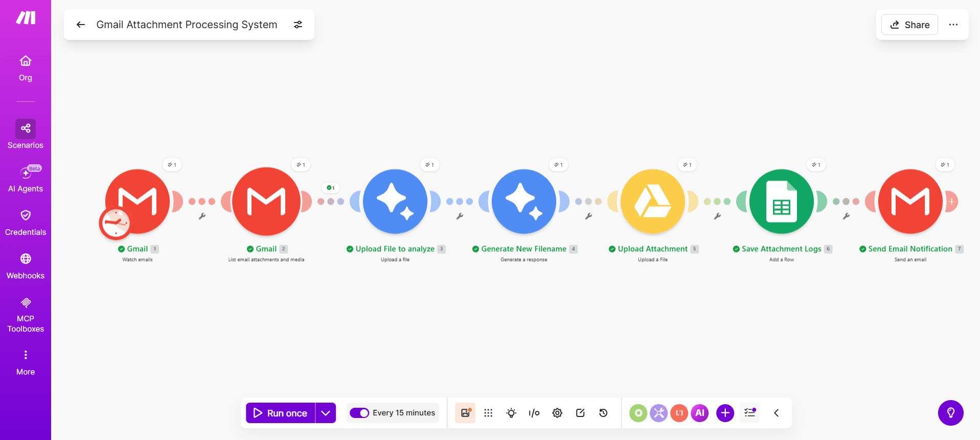Open AI Agents beta section
The height and width of the screenshot is (440, 980).
point(26,179)
